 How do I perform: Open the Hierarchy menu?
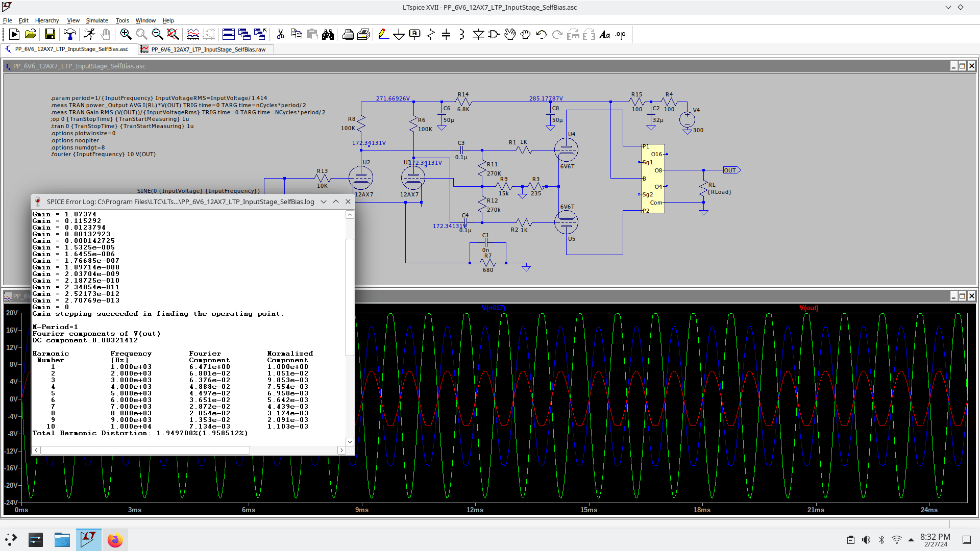coord(47,20)
